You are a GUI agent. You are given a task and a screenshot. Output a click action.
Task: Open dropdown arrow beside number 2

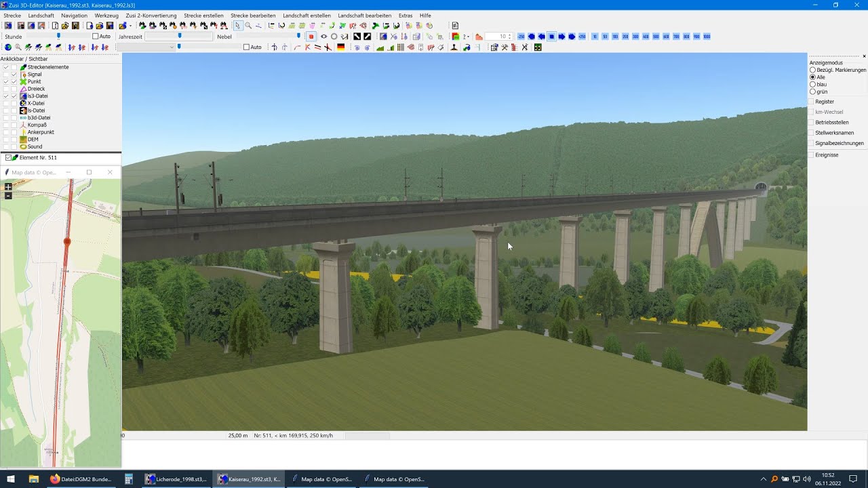pos(468,37)
